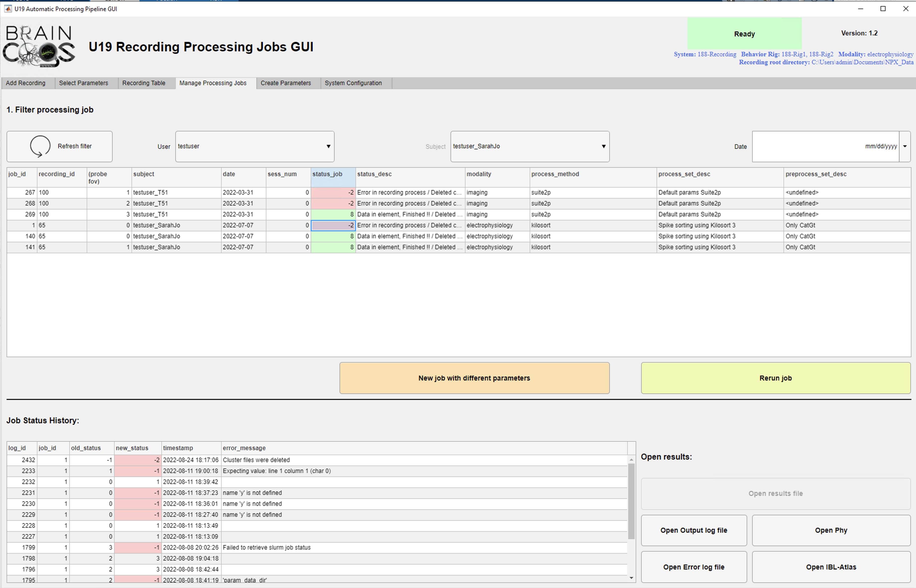
Task: Click the Job Status History scrollbar thumb
Action: (631, 501)
